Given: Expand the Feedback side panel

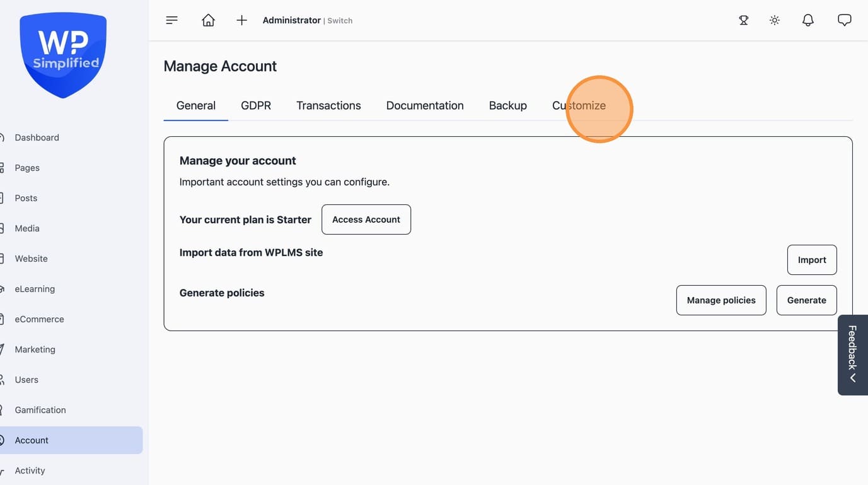Looking at the screenshot, I should pos(853,355).
